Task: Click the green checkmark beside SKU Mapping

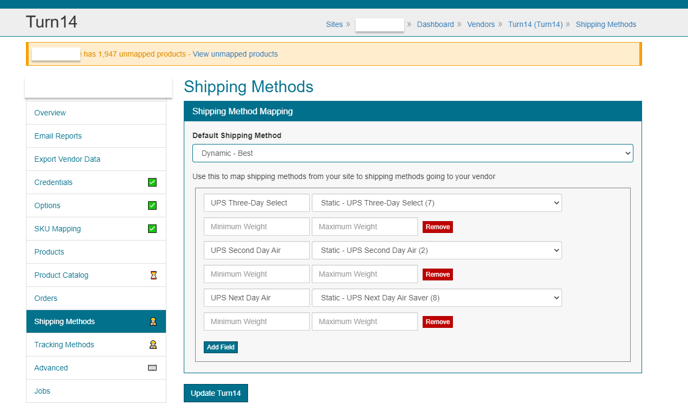Action: (x=152, y=228)
